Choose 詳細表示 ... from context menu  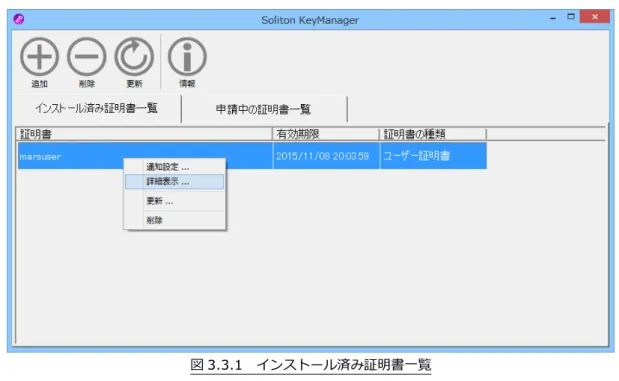pos(175,182)
